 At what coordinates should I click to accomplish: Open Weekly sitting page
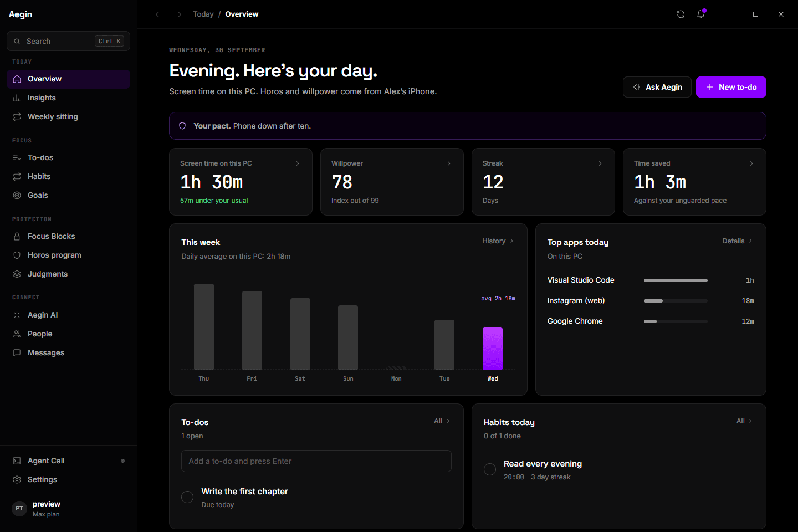pos(69,117)
